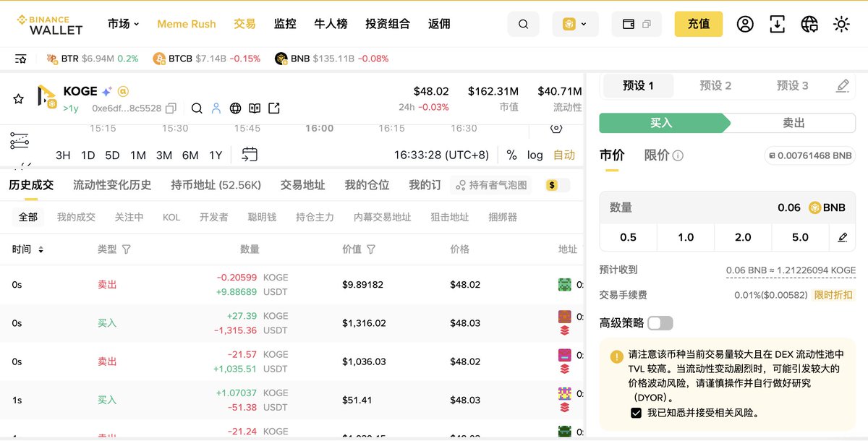This screenshot has width=868, height=441.
Task: Open the 类型 column filter
Action: click(127, 249)
